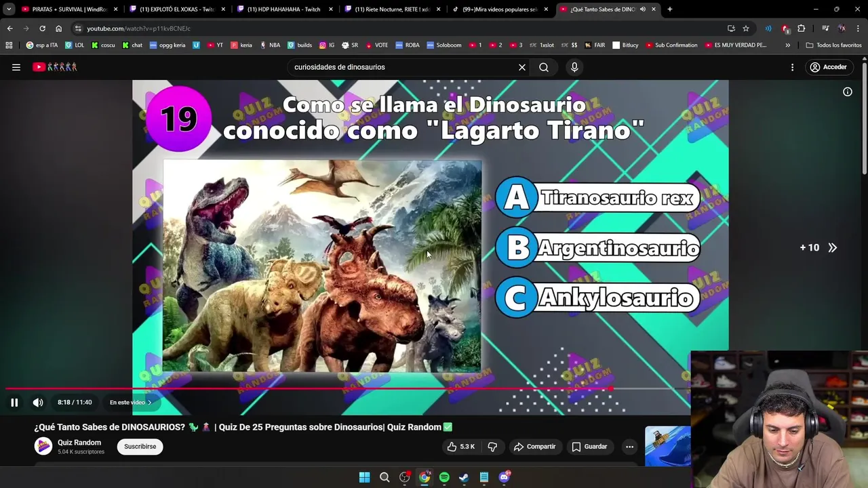Mute the video volume speaker icon
868x488 pixels.
pos(38,402)
